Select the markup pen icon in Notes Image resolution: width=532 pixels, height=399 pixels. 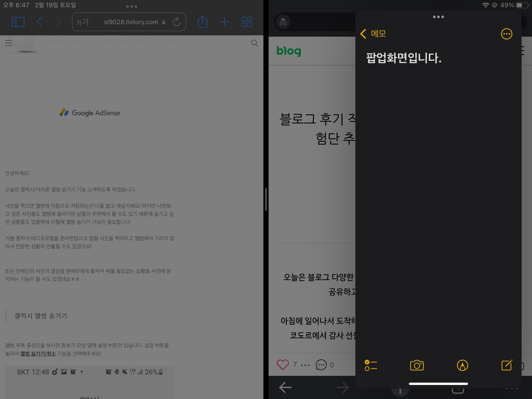tap(462, 365)
